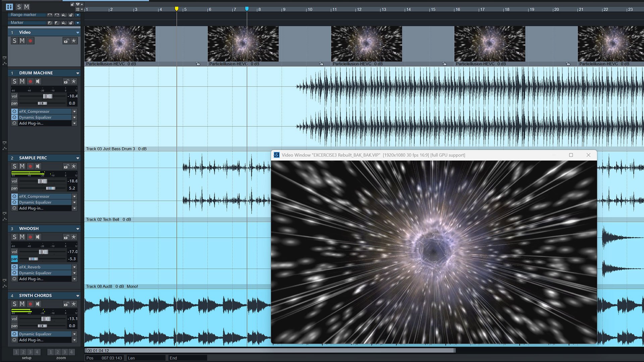The image size is (644, 362).
Task: Open the Range marker dropdown arrow
Action: coord(78,15)
